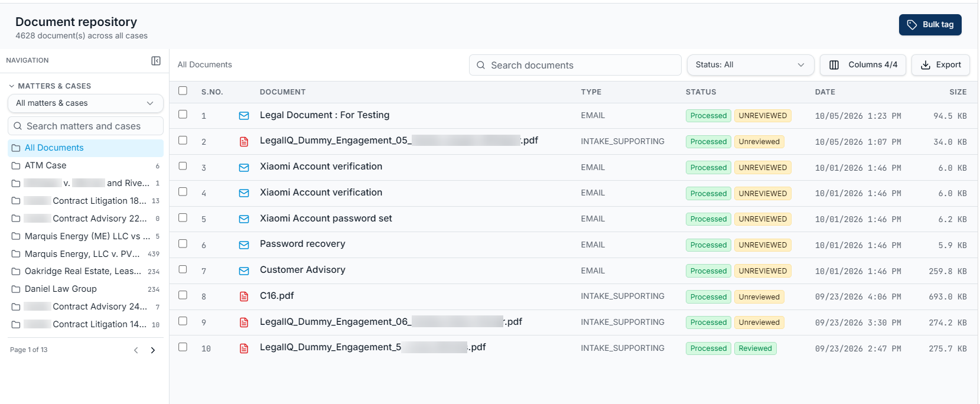This screenshot has width=980, height=404.
Task: Click the Processed badge for Password recovery
Action: tap(708, 245)
